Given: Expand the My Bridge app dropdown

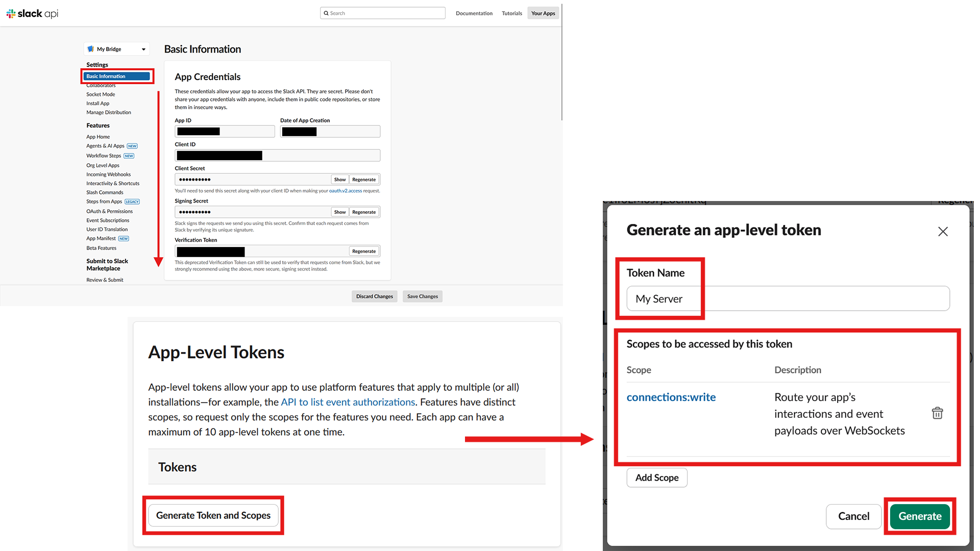Looking at the screenshot, I should (x=117, y=49).
